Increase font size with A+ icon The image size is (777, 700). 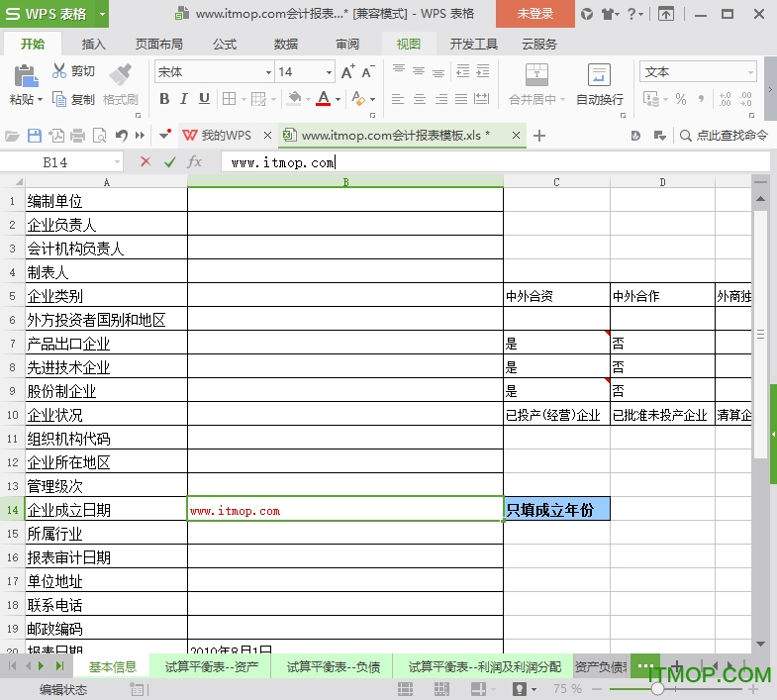pyautogui.click(x=347, y=72)
